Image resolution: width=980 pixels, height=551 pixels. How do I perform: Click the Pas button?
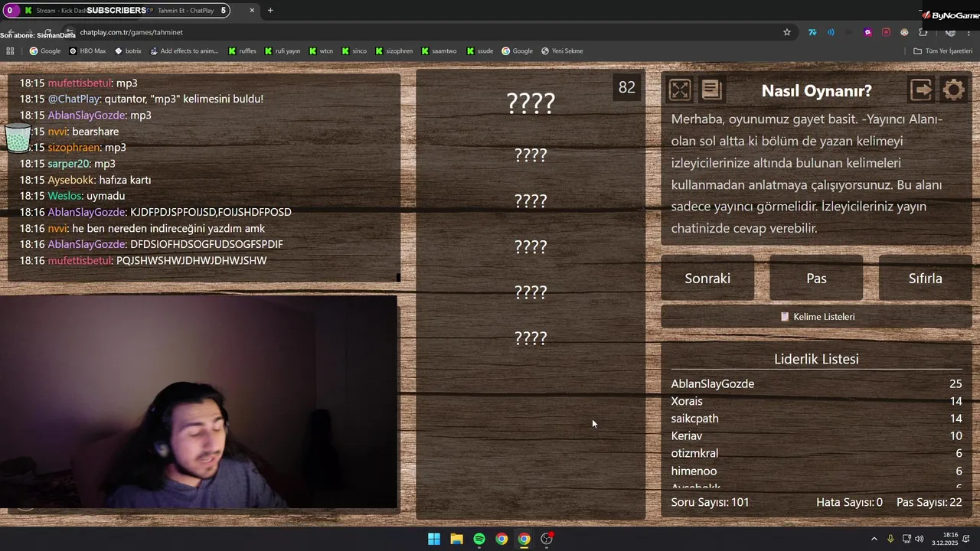point(816,279)
